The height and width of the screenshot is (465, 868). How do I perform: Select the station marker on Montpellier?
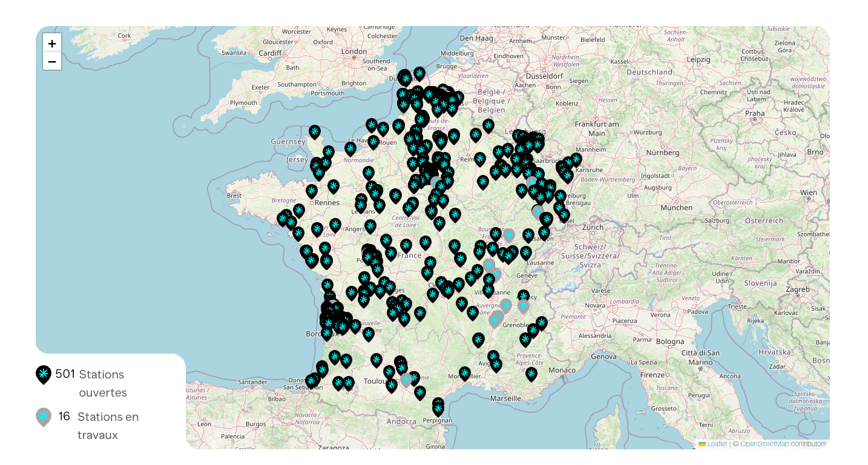coord(465,373)
